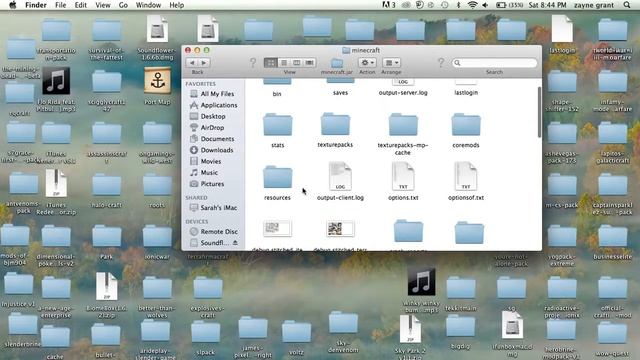Open the File menu
This screenshot has height=360, width=640.
coord(60,5)
